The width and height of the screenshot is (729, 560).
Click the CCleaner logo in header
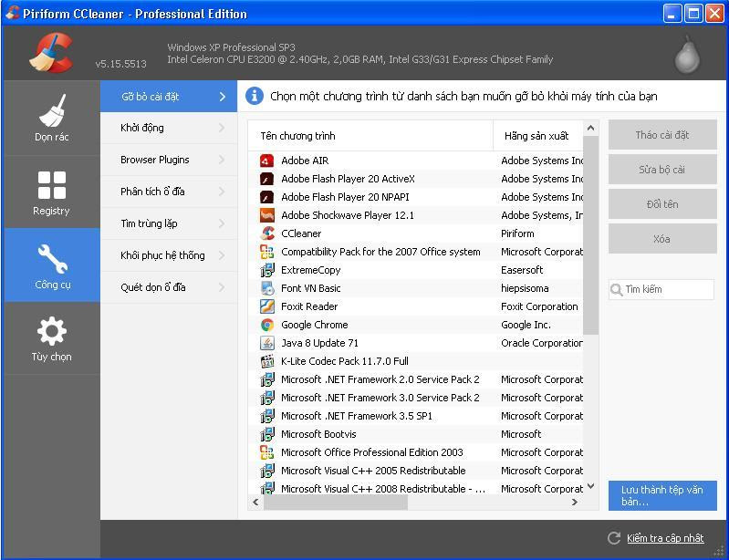51,53
